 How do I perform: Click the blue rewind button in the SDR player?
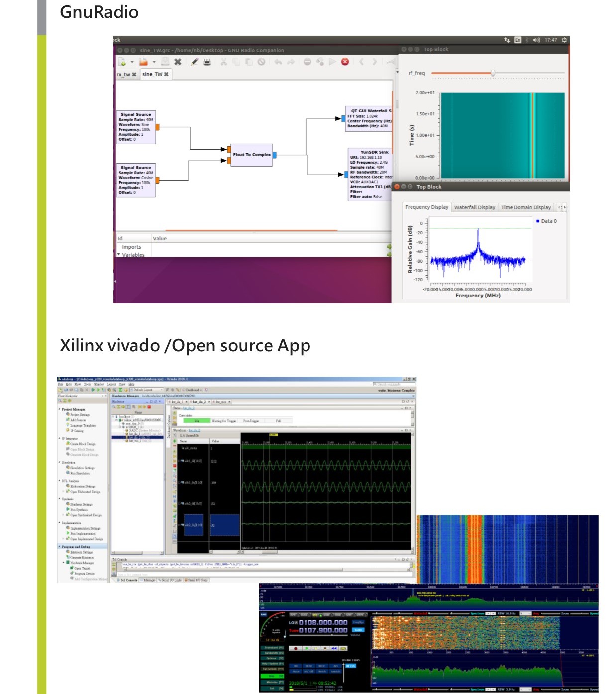click(x=334, y=648)
